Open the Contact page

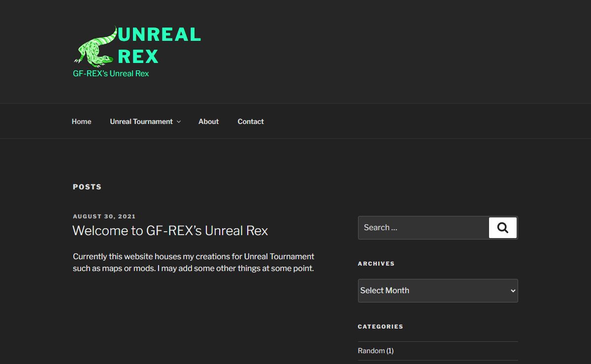click(251, 121)
